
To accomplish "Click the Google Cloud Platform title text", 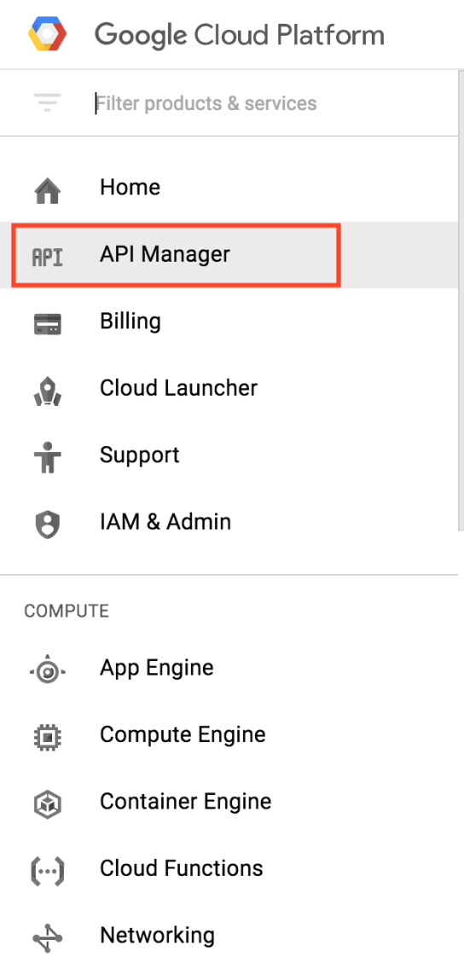I will [x=240, y=35].
